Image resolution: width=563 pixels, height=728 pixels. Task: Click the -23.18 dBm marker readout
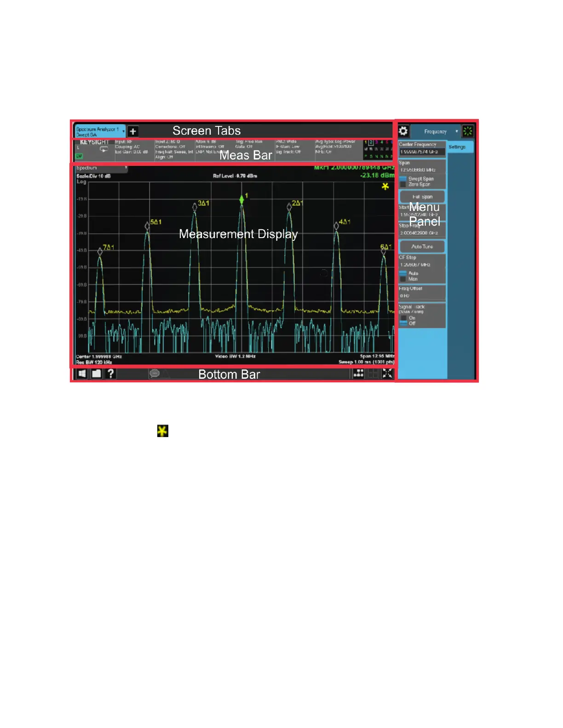(x=377, y=176)
